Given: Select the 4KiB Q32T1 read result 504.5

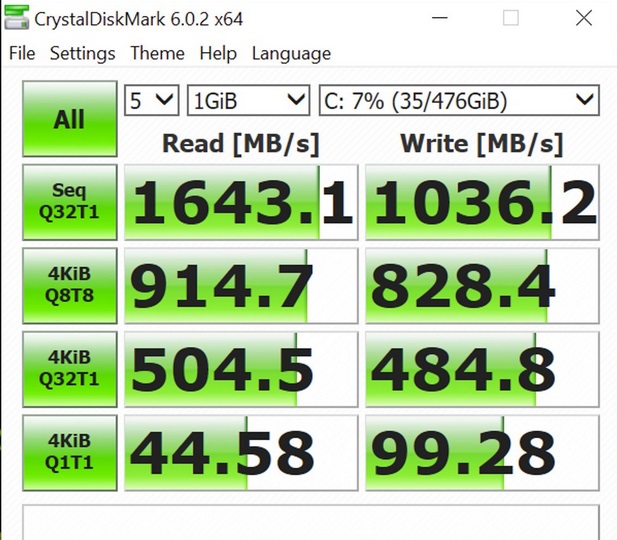Looking at the screenshot, I should [x=241, y=369].
